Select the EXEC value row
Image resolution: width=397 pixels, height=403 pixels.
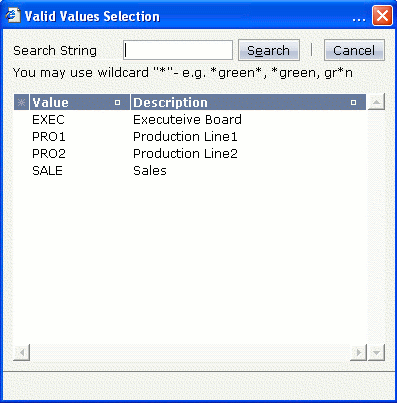click(x=190, y=120)
